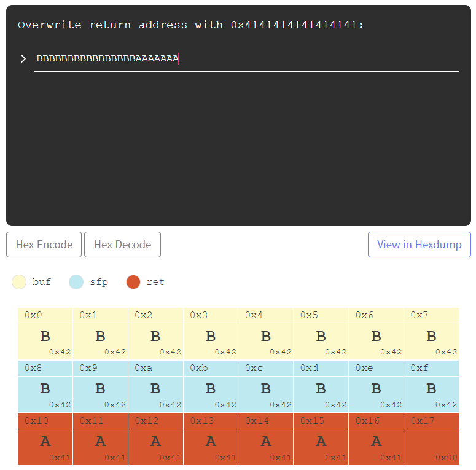
Task: Select memory cell at offset 0x4
Action: (x=265, y=334)
